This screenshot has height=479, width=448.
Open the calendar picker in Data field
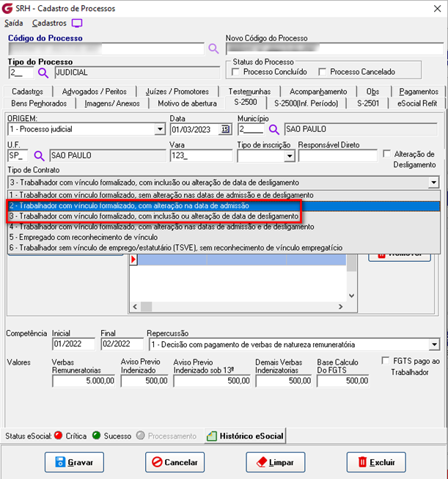[x=225, y=130]
